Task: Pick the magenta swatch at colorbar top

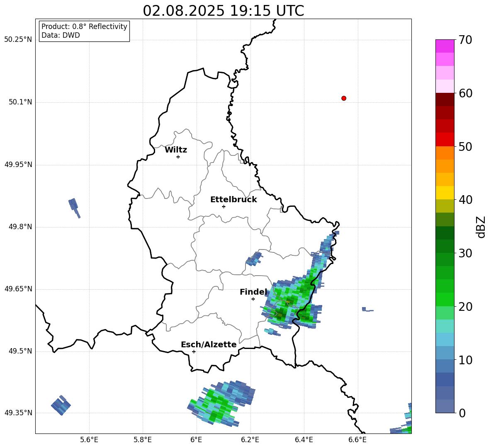Action: pos(445,46)
